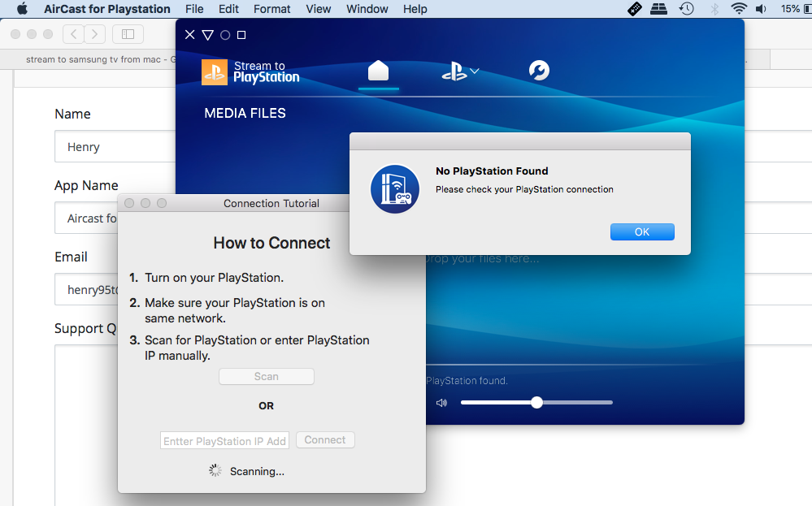
Task: Toggle the browser sidebar button
Action: (128, 34)
